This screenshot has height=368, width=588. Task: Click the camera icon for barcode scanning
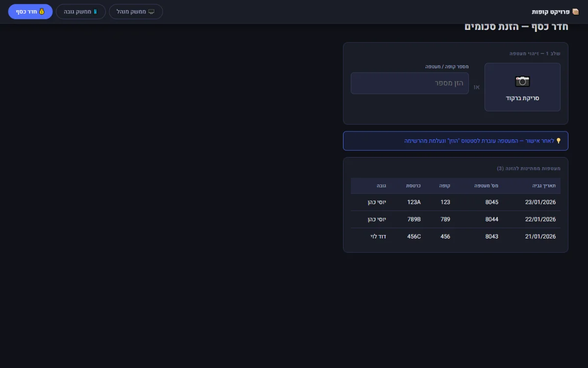tap(522, 81)
